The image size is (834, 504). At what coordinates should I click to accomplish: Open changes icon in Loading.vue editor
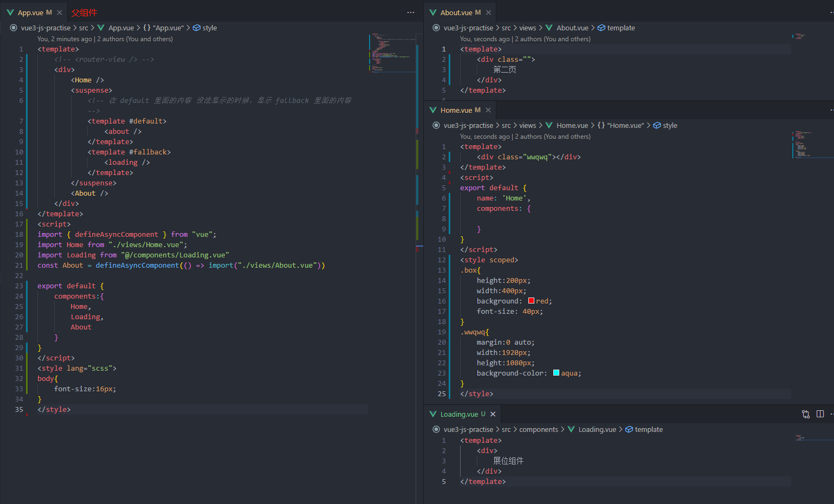coord(806,414)
